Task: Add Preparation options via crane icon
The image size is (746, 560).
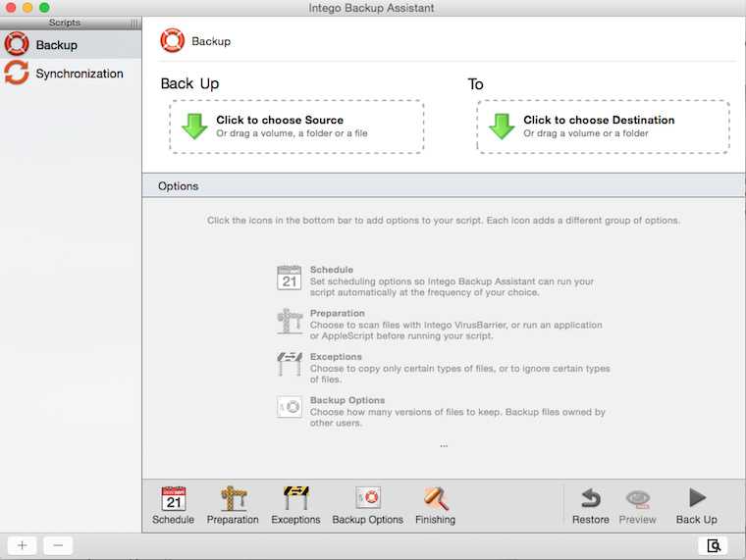Action: [x=233, y=506]
